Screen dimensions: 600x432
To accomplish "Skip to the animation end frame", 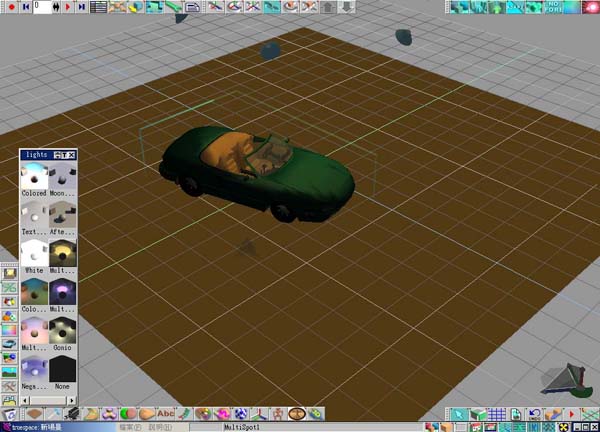I will tap(80, 7).
